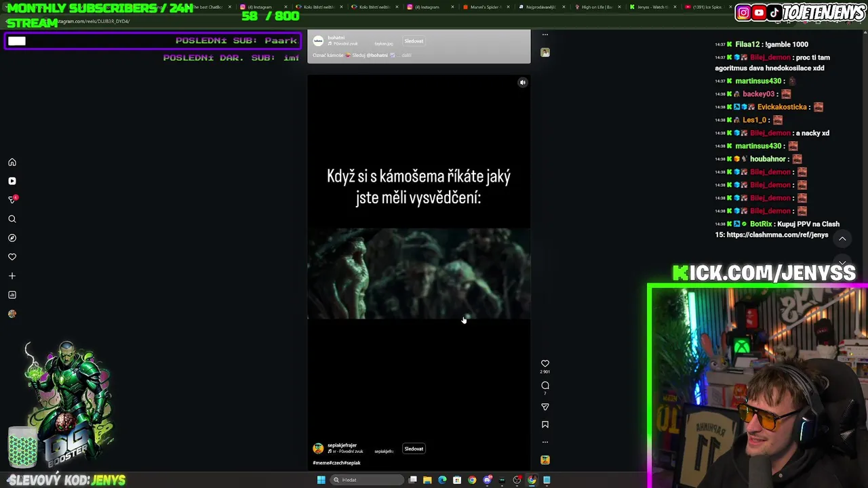Click BotRix username in chat
Image resolution: width=868 pixels, height=488 pixels.
pos(761,224)
